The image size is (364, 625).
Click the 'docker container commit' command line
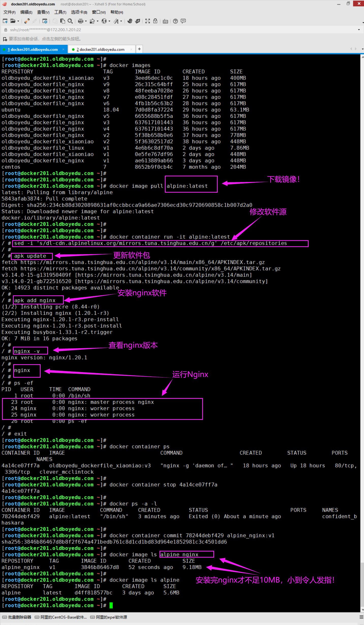pos(192,536)
